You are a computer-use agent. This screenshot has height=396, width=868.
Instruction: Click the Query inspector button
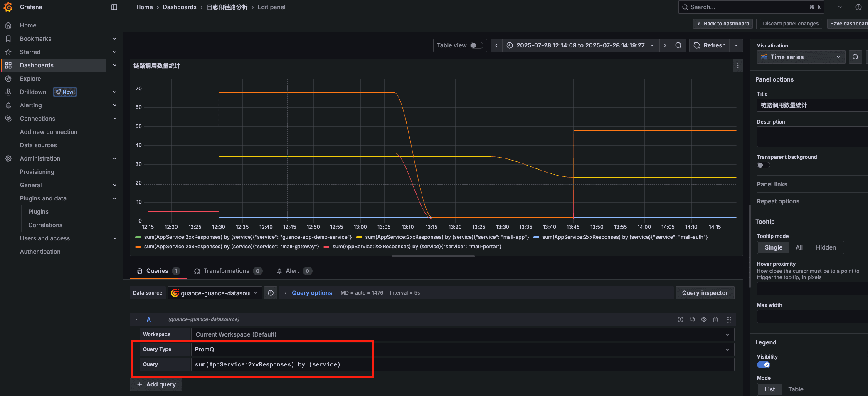[705, 293]
